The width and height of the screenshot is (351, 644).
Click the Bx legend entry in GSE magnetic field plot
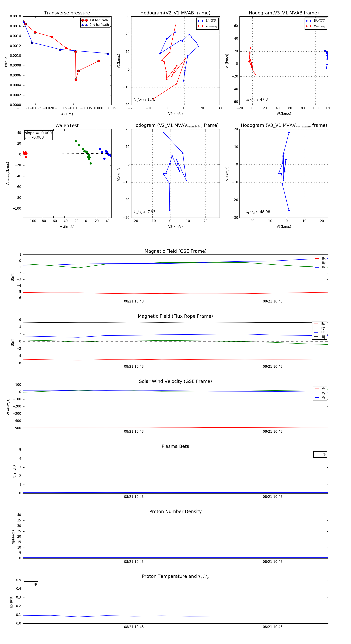pyautogui.click(x=320, y=259)
